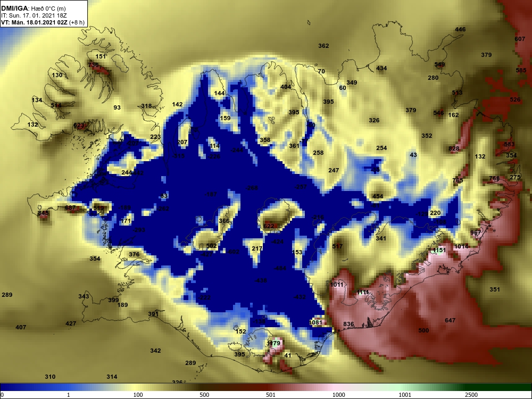Click the 2500 label on color scale
This screenshot has width=532, height=399.
click(471, 395)
